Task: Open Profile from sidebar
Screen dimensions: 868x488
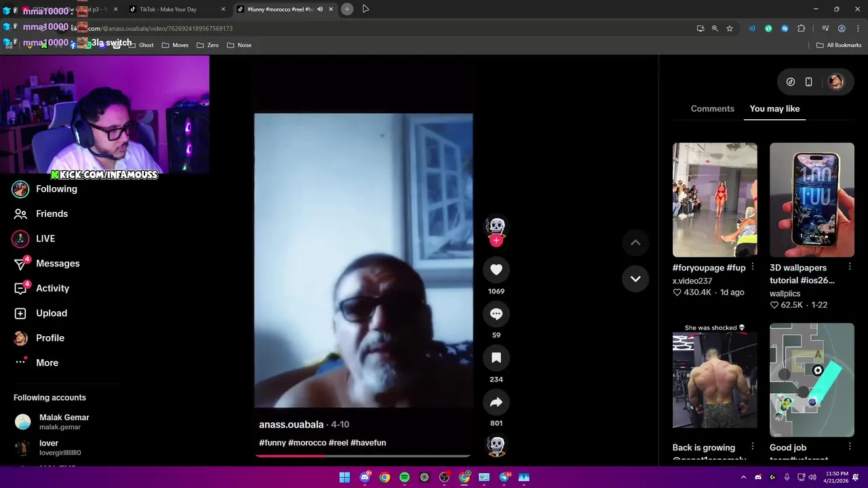Action: click(x=39, y=338)
